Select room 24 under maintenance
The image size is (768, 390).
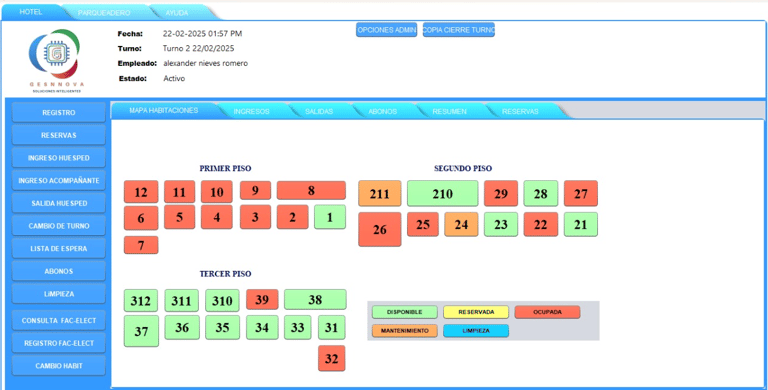pyautogui.click(x=461, y=224)
